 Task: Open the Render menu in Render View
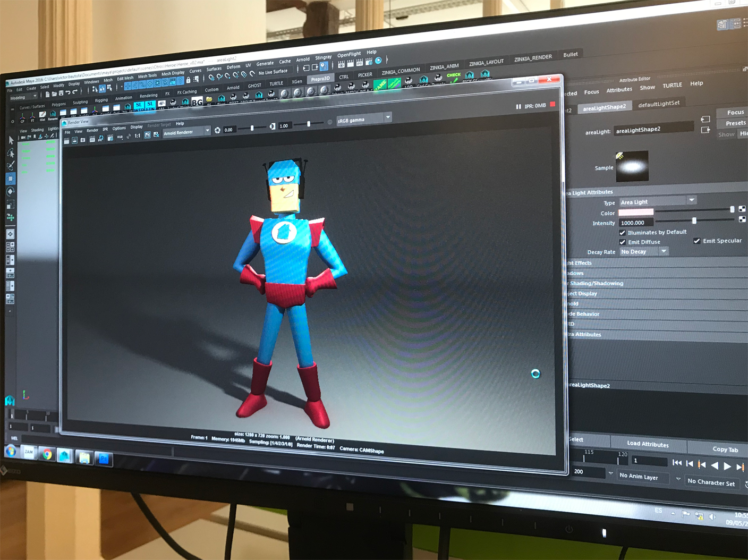(92, 130)
